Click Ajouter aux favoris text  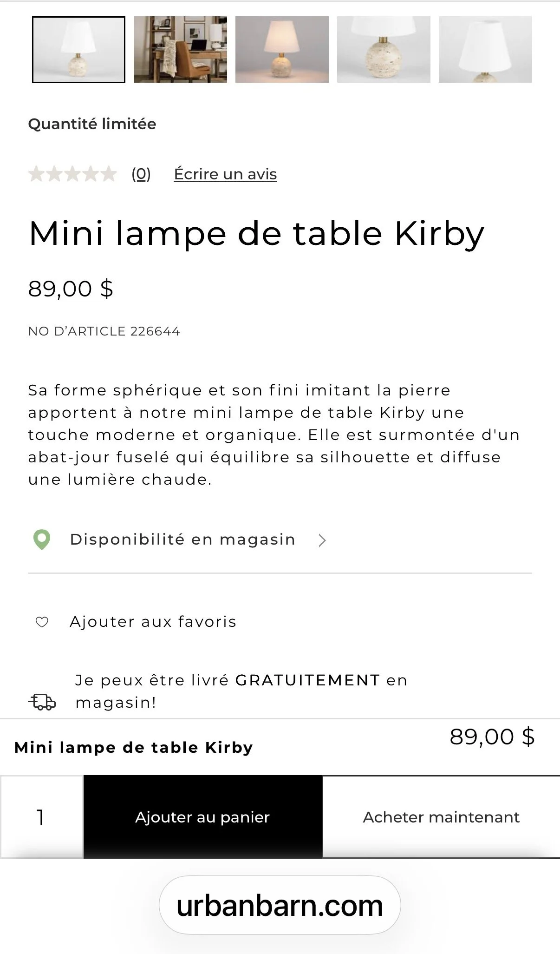click(153, 622)
